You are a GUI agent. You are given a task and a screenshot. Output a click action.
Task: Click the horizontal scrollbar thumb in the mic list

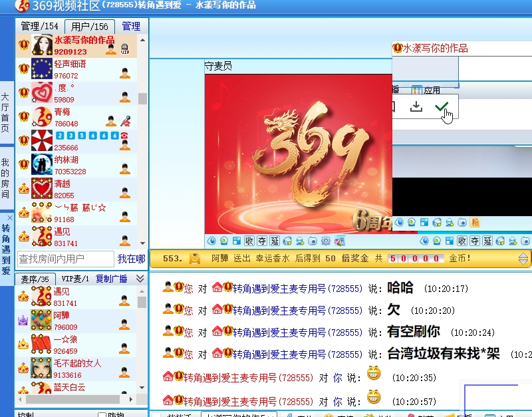point(72,399)
